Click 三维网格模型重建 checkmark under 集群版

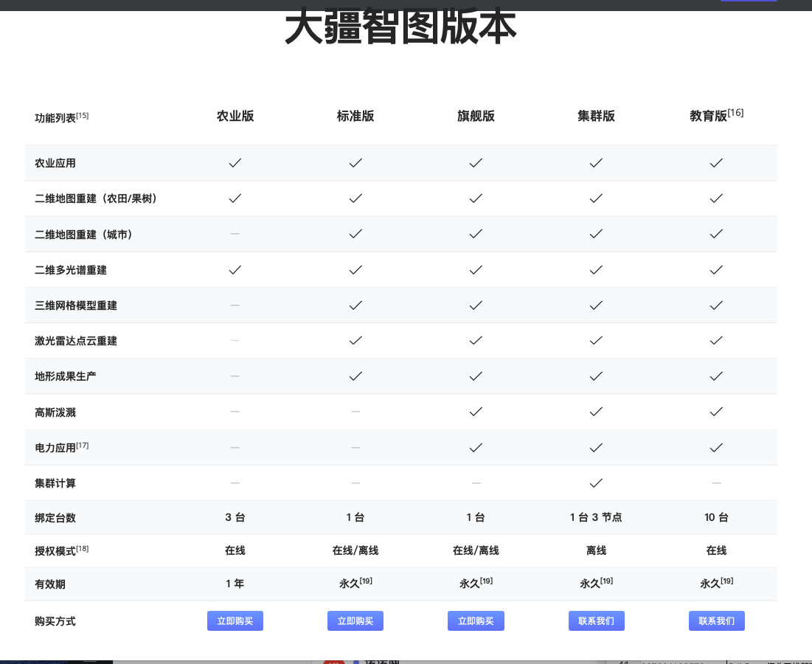coord(596,305)
